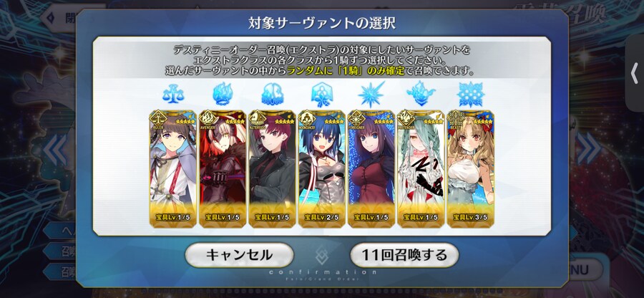Viewport: 644px width, 298px height.
Task: Select the Ruler class icon
Action: pyautogui.click(x=173, y=94)
